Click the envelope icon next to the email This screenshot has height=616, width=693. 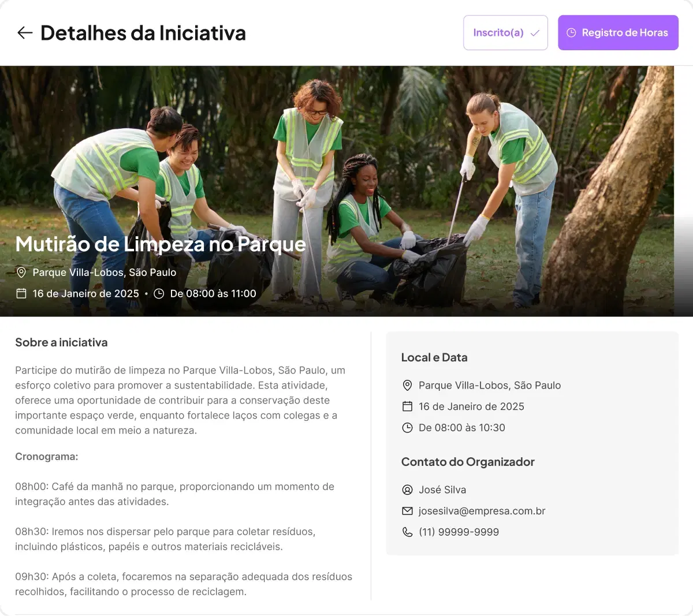tap(407, 510)
